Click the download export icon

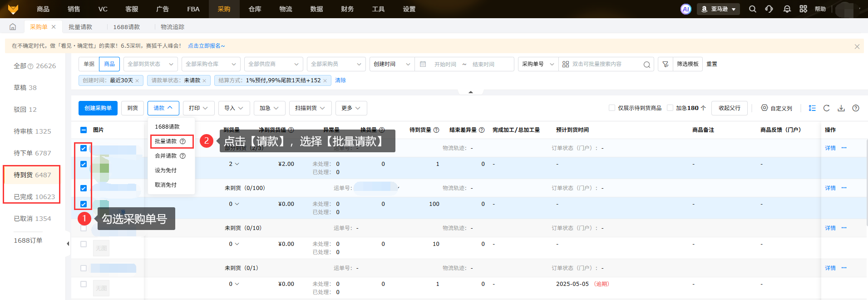coord(841,108)
